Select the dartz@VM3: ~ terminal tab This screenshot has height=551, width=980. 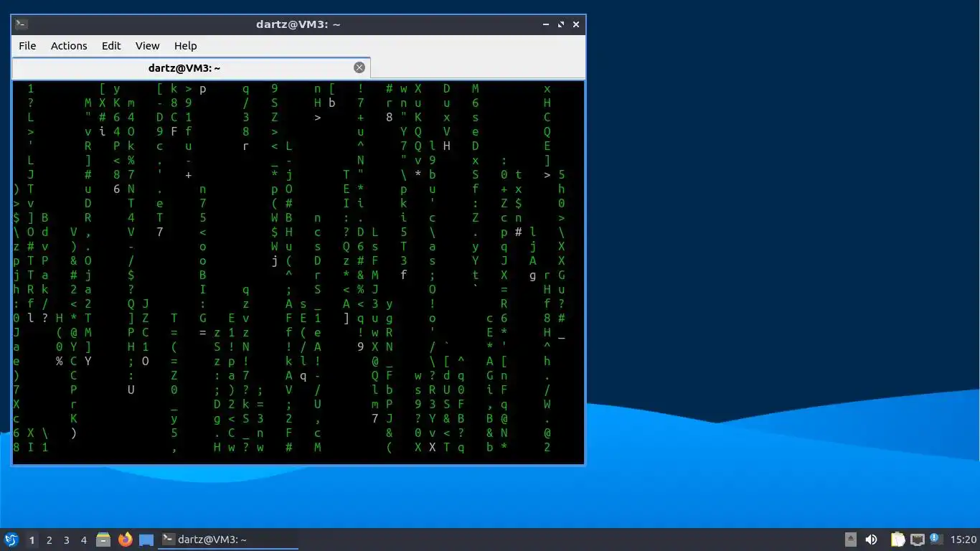click(x=191, y=68)
